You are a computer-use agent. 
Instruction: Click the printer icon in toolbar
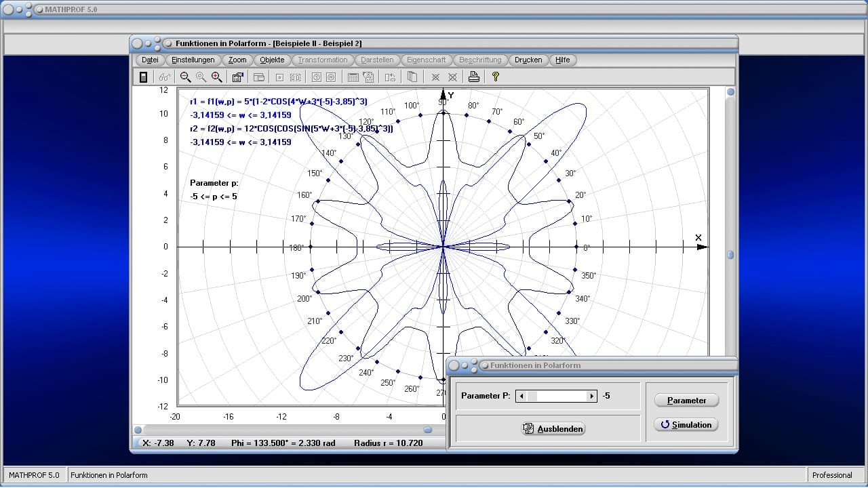tap(474, 77)
